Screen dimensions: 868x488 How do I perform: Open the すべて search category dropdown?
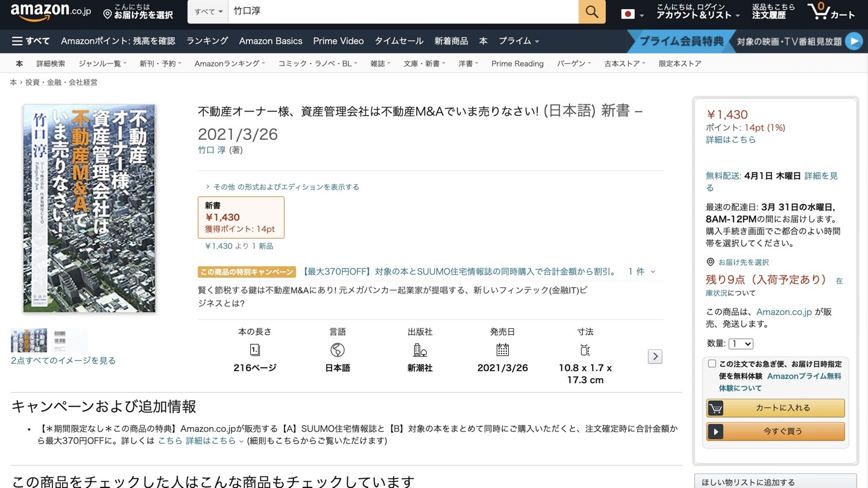click(208, 12)
